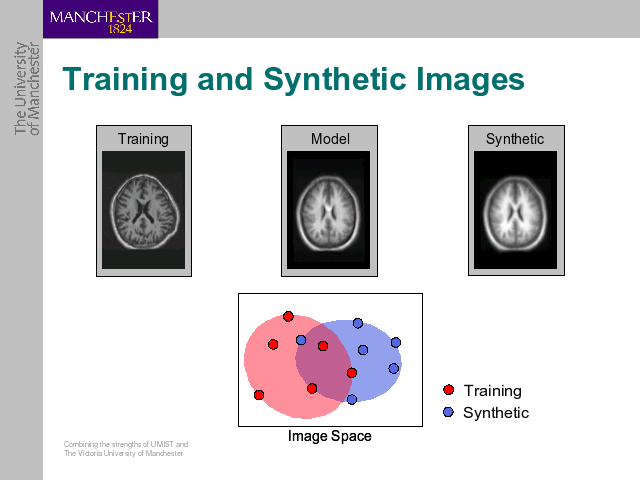This screenshot has width=640, height=480.
Task: Click the Model panel label
Action: [x=330, y=139]
